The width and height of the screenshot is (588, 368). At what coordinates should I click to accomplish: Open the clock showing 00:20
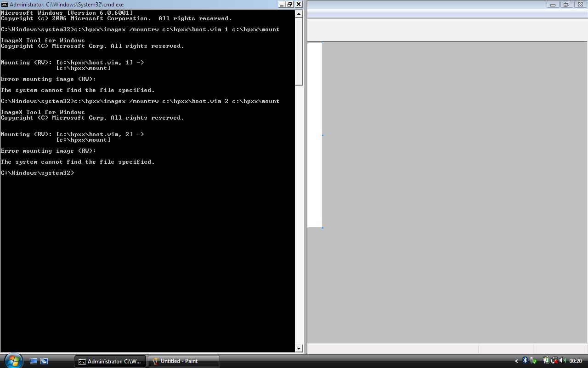(576, 361)
